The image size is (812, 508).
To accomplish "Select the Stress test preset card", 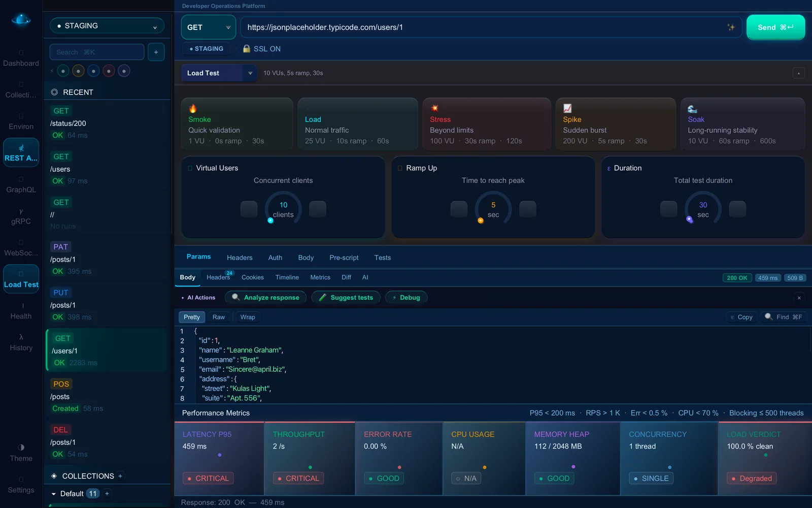I will 487,124.
